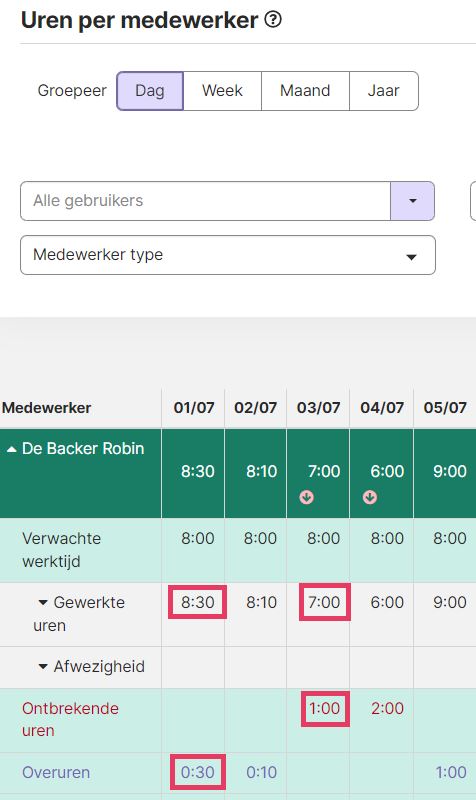Screen dimensions: 476x800
Task: Click the Medewerker column header
Action: pyautogui.click(x=46, y=408)
